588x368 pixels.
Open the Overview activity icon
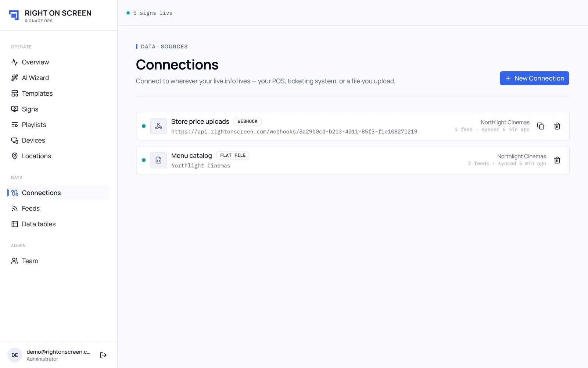coord(15,62)
